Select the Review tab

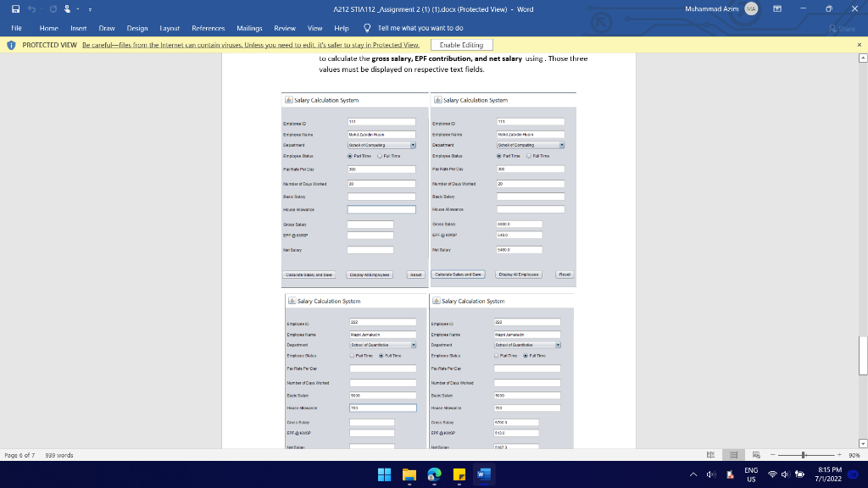[x=285, y=28]
